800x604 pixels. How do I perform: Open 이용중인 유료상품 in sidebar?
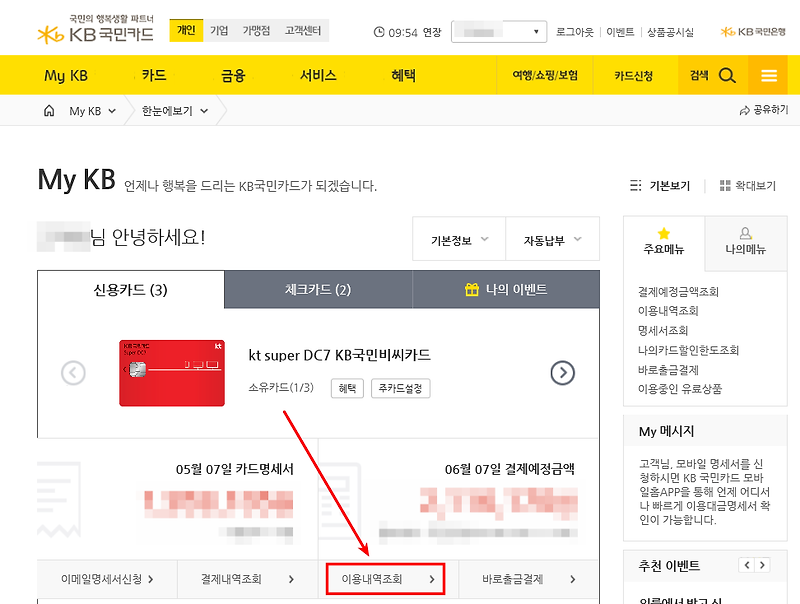pos(680,389)
